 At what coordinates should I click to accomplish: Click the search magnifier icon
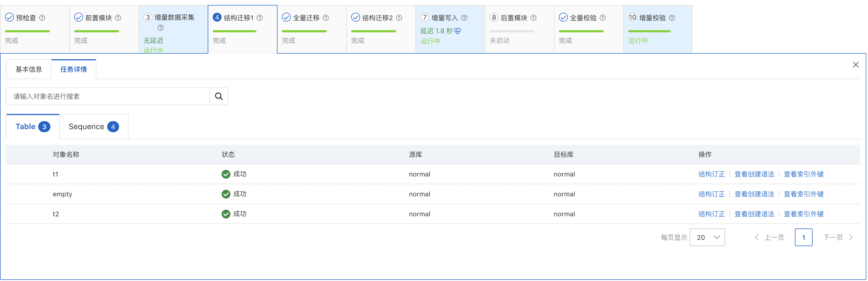tap(219, 97)
